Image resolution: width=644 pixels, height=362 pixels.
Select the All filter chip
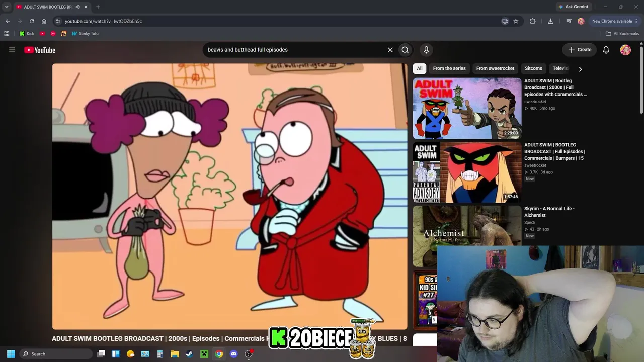(420, 68)
